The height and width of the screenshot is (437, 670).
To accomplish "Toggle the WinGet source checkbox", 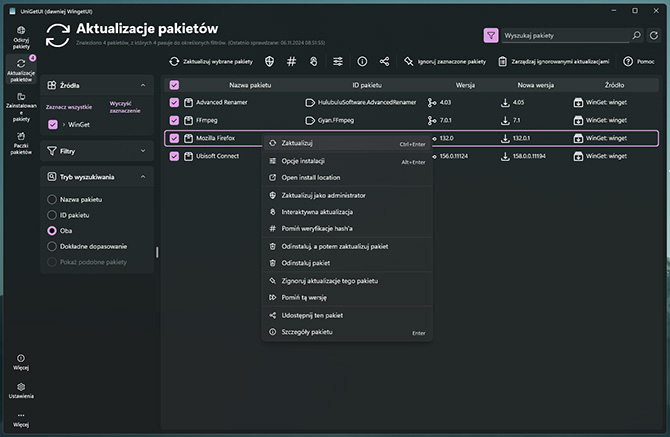I will [x=53, y=125].
